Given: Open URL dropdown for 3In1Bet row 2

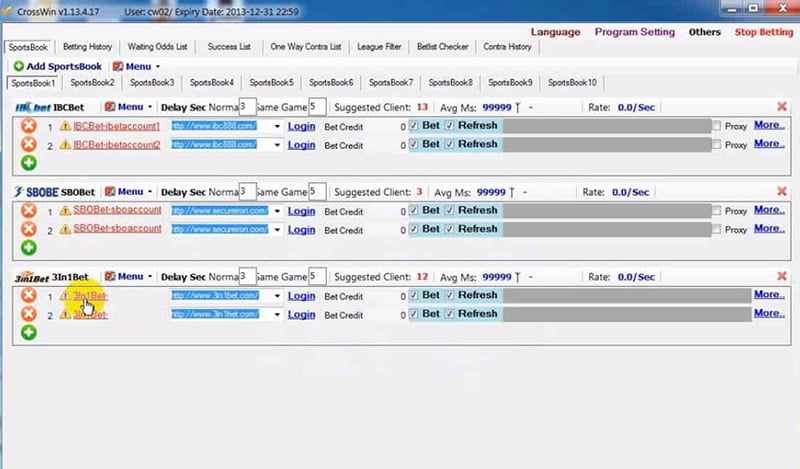Looking at the screenshot, I should pos(277,314).
